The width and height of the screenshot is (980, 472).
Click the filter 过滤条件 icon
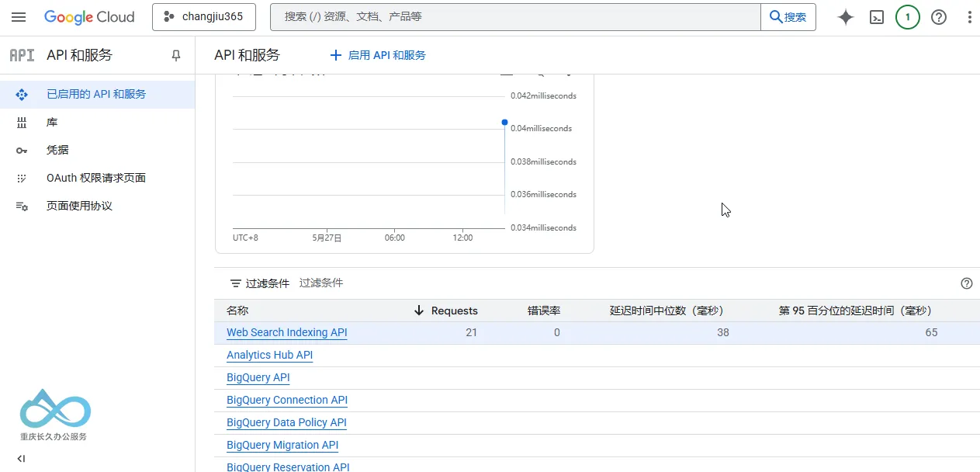tap(236, 283)
